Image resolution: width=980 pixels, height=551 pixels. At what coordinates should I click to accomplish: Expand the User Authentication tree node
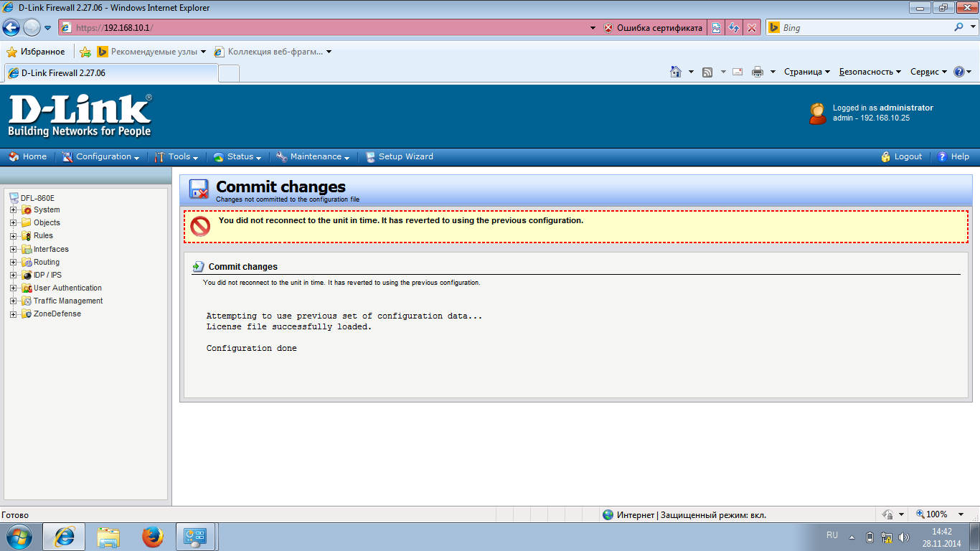(13, 288)
